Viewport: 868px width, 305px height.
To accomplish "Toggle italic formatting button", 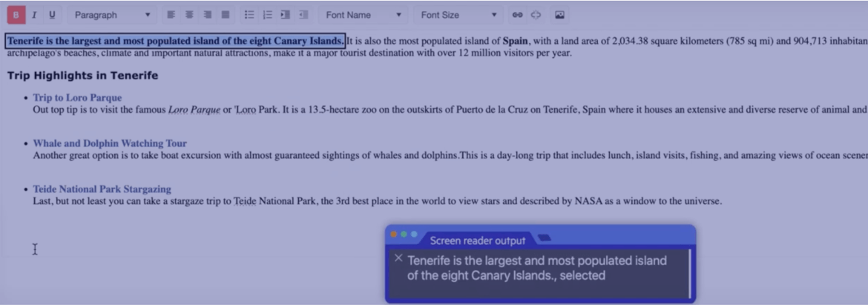I will point(34,15).
